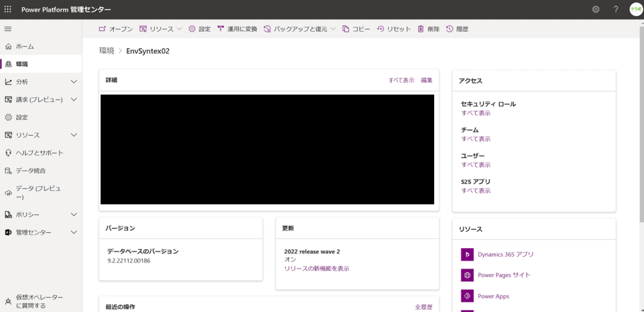The height and width of the screenshot is (312, 644).
Task: Click オープン in the command bar
Action: [115, 29]
